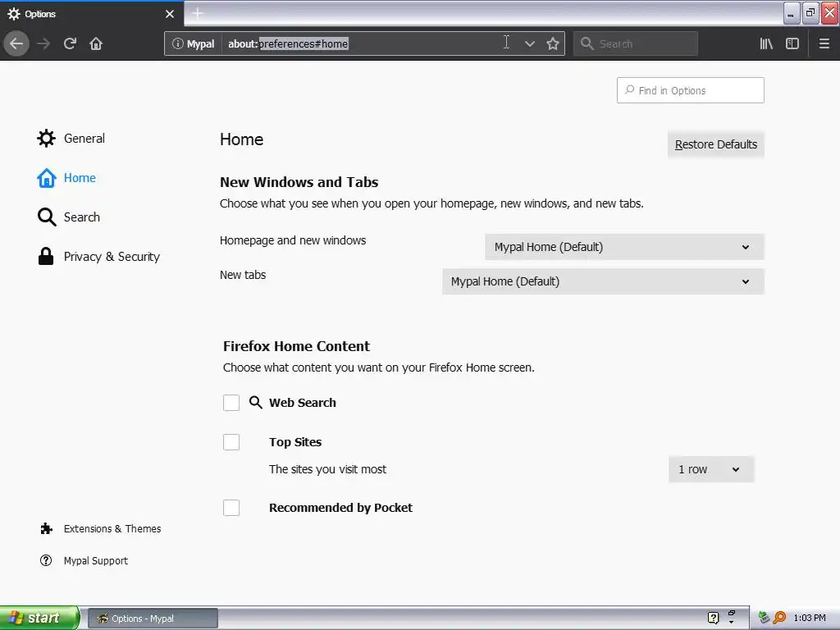Viewport: 840px width, 630px height.
Task: Select Options - Mypal taskbar button
Action: click(x=153, y=619)
